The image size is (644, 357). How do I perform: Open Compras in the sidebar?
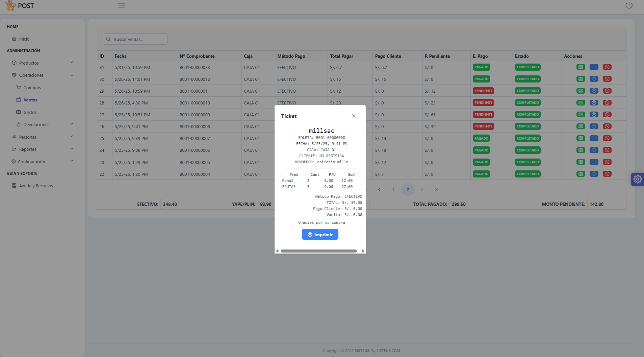point(32,88)
